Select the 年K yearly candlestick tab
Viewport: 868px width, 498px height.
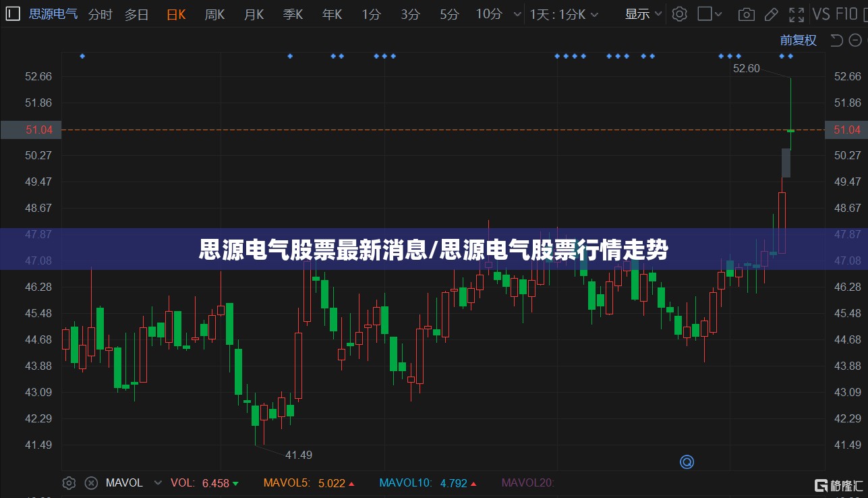click(x=332, y=13)
